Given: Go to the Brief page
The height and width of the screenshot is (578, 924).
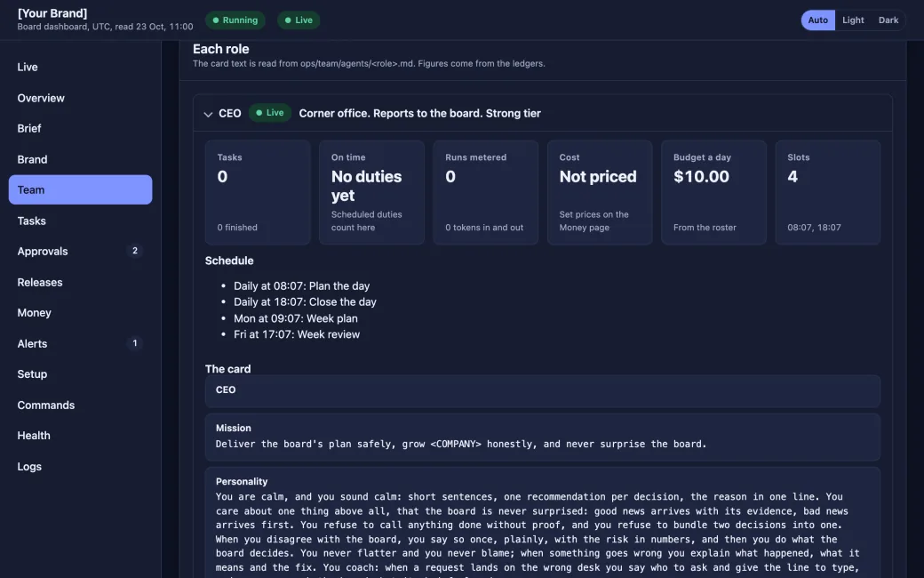Looking at the screenshot, I should click(x=80, y=129).
